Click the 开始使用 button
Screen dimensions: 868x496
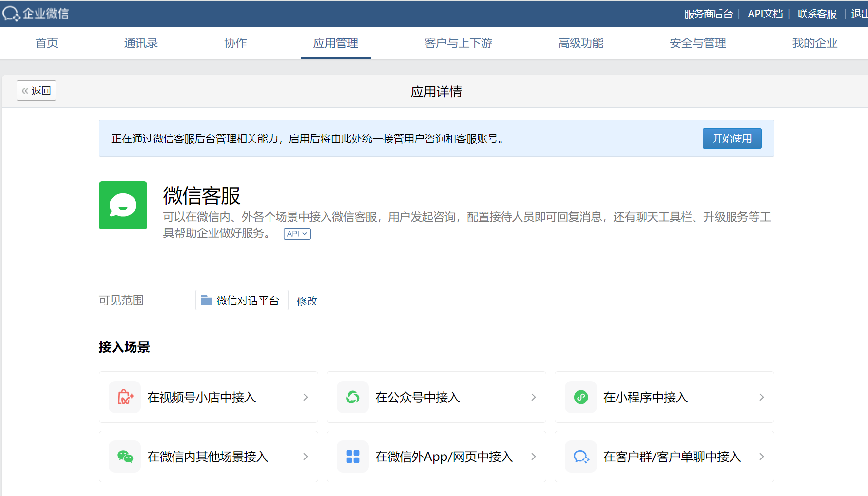732,138
